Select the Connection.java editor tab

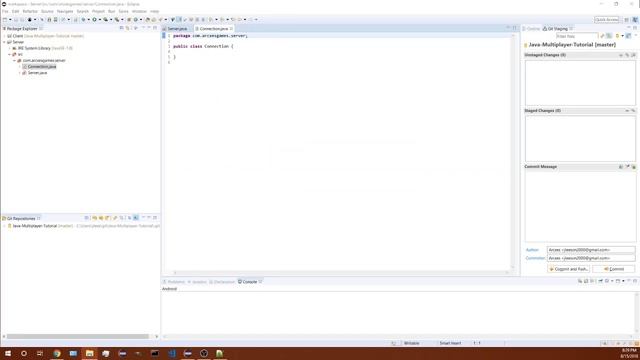[x=213, y=29]
